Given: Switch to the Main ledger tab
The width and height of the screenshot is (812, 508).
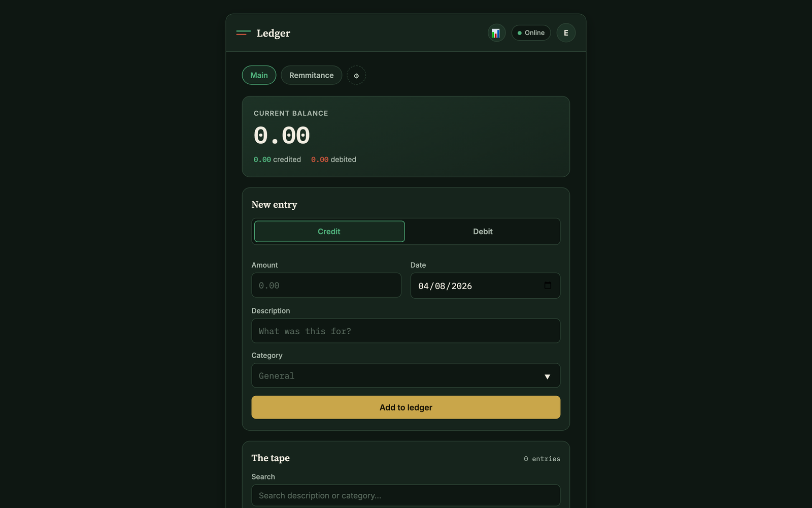Looking at the screenshot, I should coord(259,75).
